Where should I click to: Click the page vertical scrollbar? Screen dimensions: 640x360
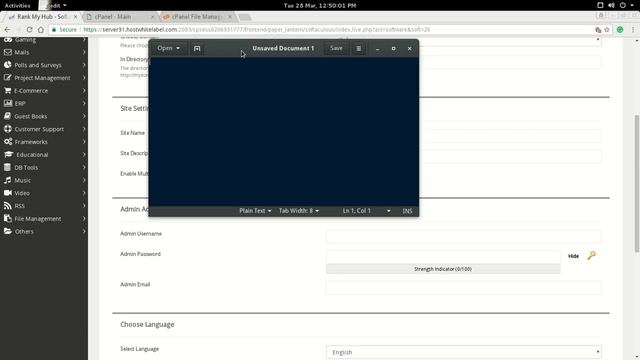coord(636,184)
